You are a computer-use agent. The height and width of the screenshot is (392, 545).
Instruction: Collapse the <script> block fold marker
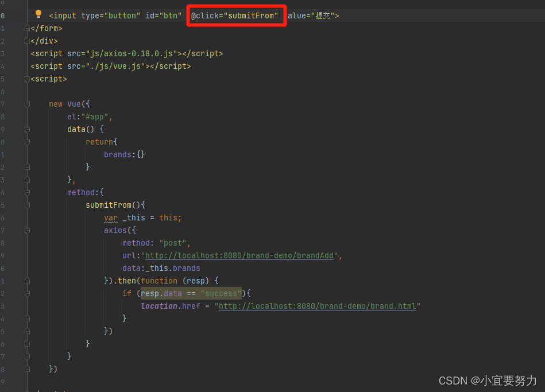click(x=27, y=79)
